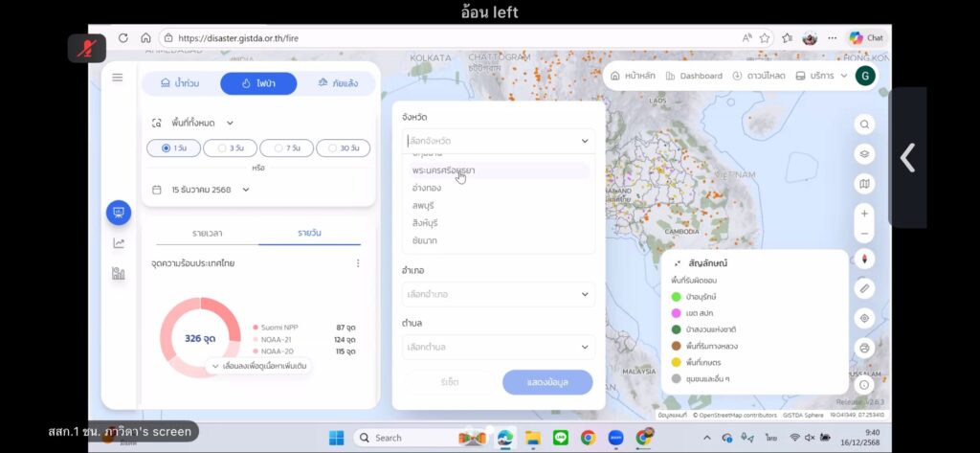Open the map layers stack icon

pos(864,154)
